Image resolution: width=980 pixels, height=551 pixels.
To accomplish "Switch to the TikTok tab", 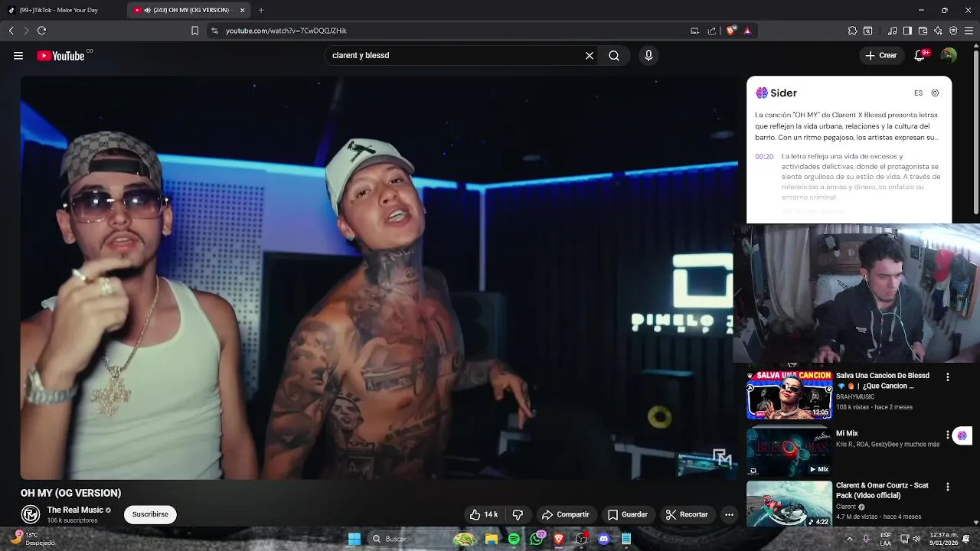I will pos(63,10).
